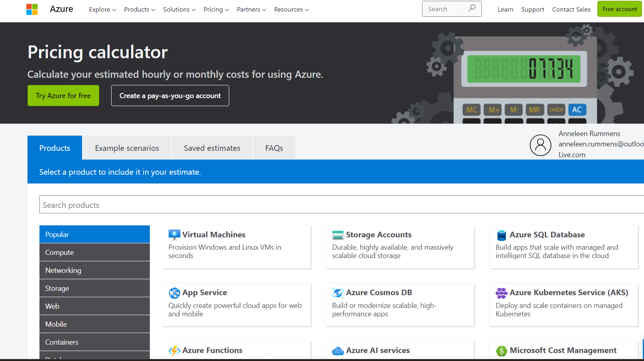Click the App Service globe icon
This screenshot has height=361, width=644.
coord(174,293)
